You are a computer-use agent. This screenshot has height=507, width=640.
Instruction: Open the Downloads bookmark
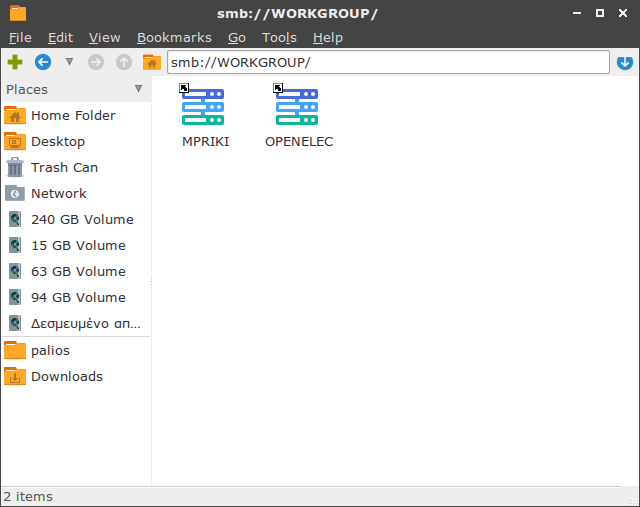coord(76,376)
